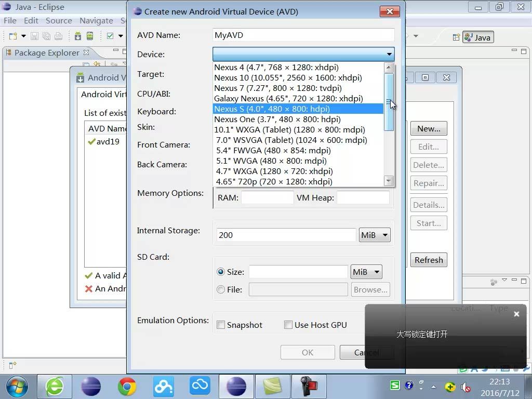Pick Nexus One from the device list
532x399 pixels.
click(298, 119)
